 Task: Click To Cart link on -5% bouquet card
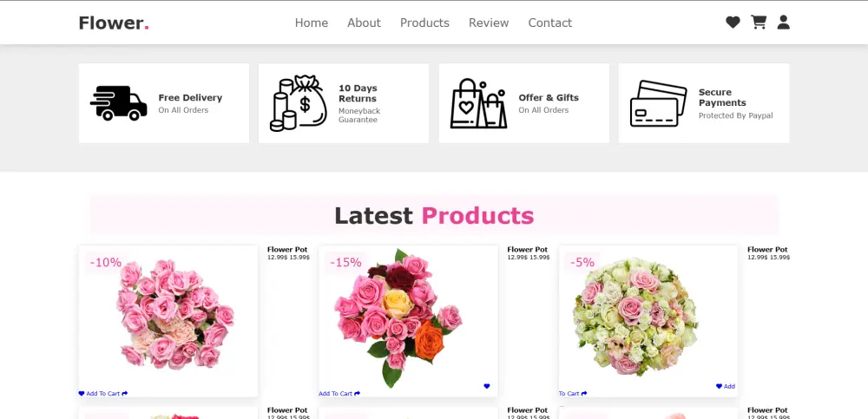click(x=569, y=394)
